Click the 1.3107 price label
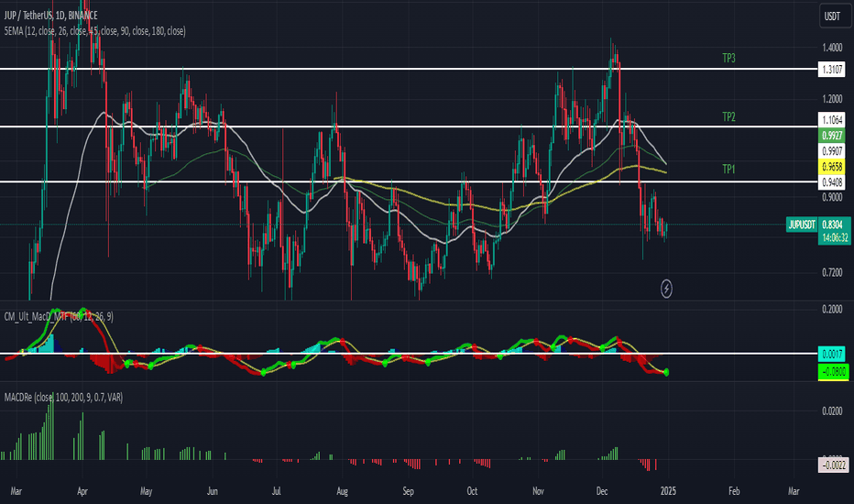The width and height of the screenshot is (854, 504). [x=832, y=70]
